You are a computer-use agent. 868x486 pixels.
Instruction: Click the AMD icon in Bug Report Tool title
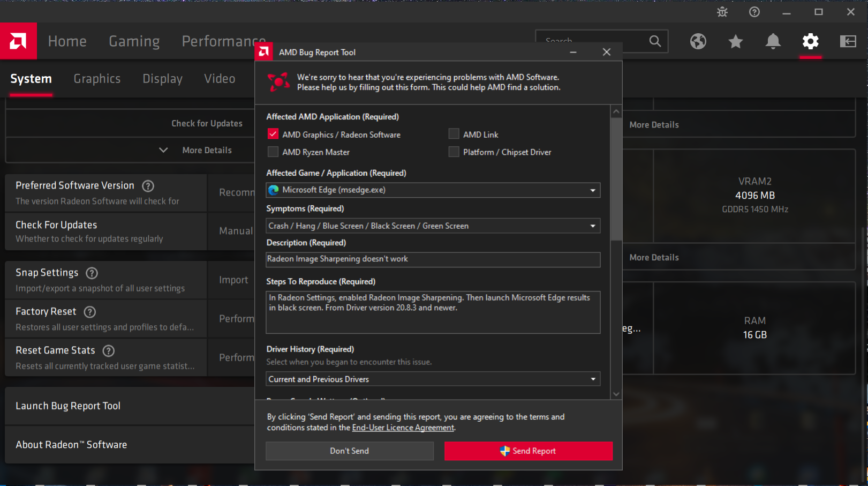(x=263, y=52)
